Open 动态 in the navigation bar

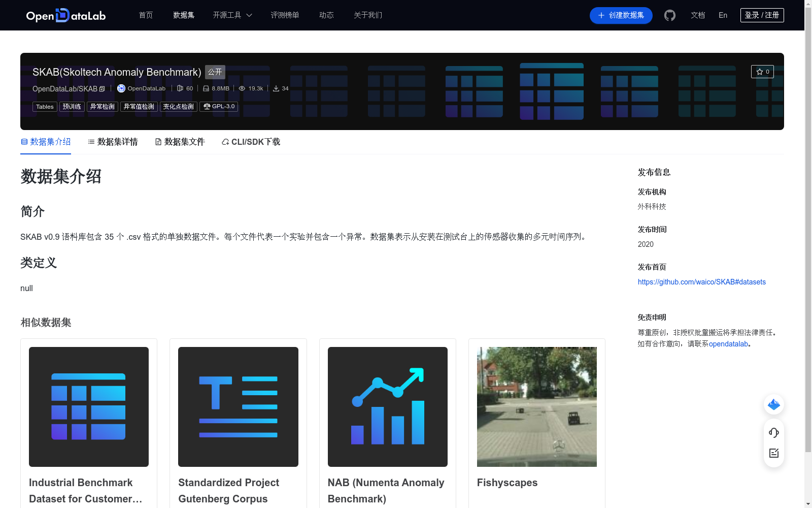click(x=326, y=15)
